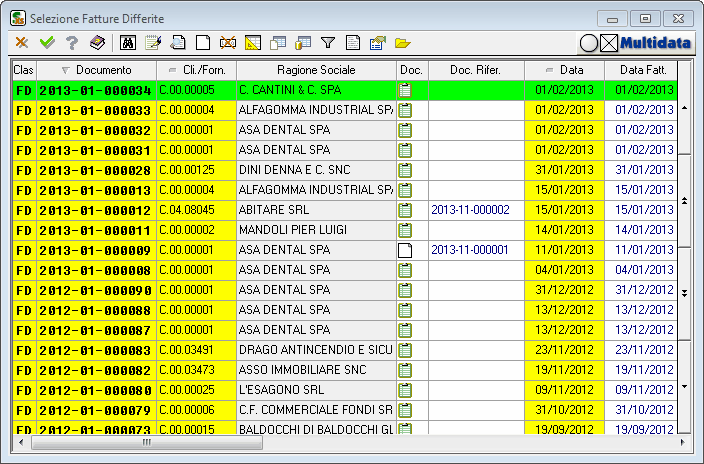
Task: Click the Doc. column header
Action: point(412,70)
